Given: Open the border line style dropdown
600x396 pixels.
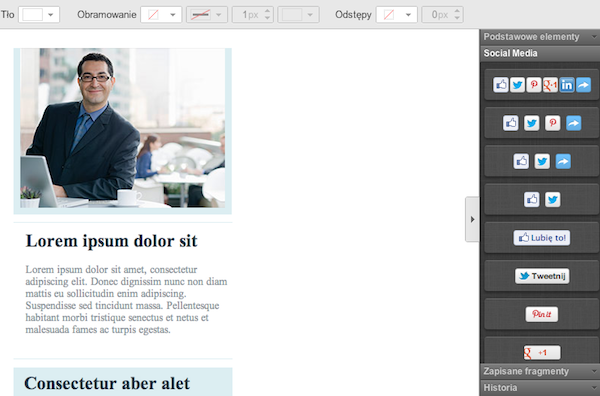Looking at the screenshot, I should pos(207,15).
